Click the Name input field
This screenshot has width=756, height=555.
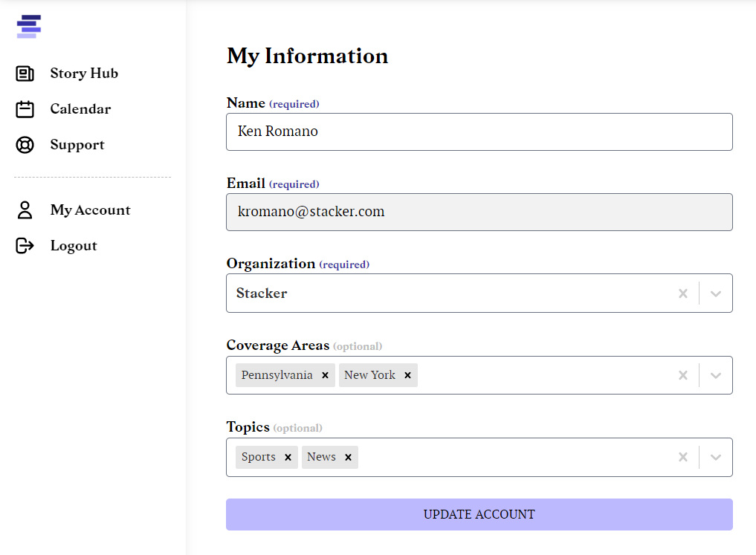pos(479,132)
